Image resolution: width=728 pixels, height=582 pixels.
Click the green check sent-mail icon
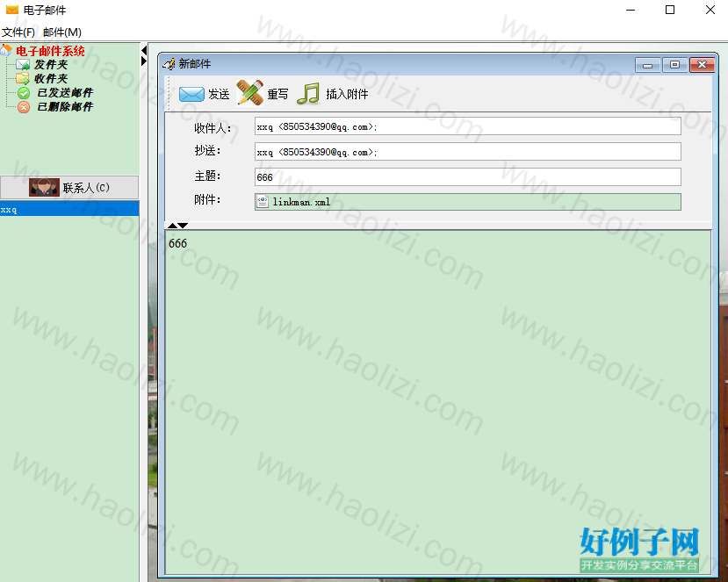[24, 93]
